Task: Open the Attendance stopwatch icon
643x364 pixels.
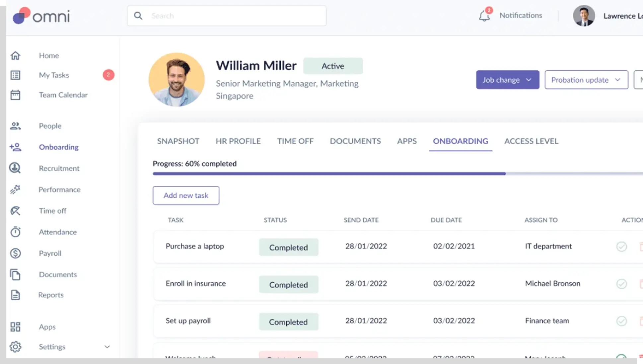Action: point(15,232)
